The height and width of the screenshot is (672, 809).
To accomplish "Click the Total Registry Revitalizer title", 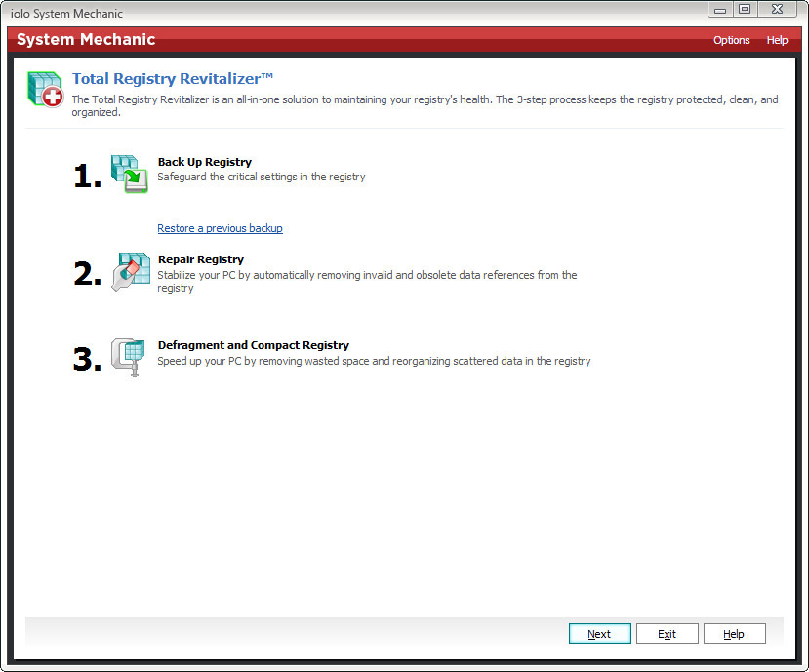I will [x=173, y=78].
